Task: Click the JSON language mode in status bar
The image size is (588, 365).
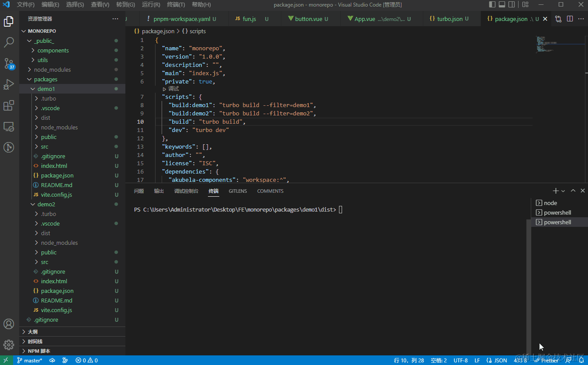Action: 500,361
